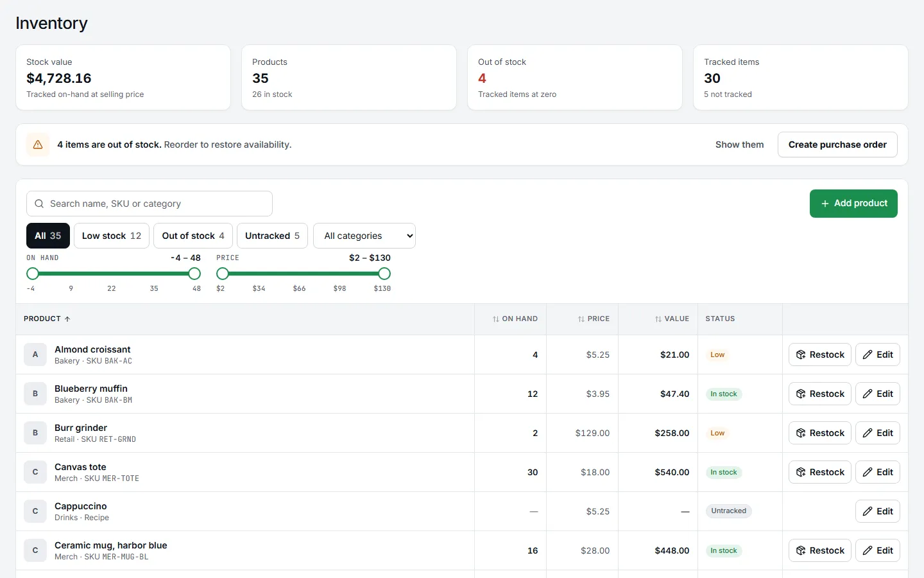924x578 pixels.
Task: Edit Ceramic mug, harbor blue
Action: coord(878,550)
